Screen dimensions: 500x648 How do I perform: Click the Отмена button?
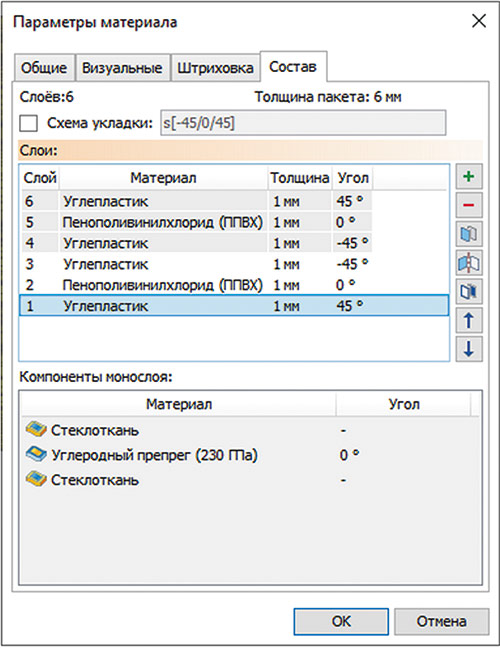click(441, 621)
